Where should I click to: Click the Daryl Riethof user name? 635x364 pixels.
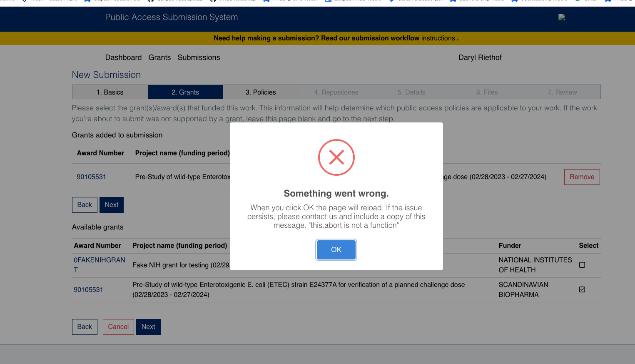point(480,57)
